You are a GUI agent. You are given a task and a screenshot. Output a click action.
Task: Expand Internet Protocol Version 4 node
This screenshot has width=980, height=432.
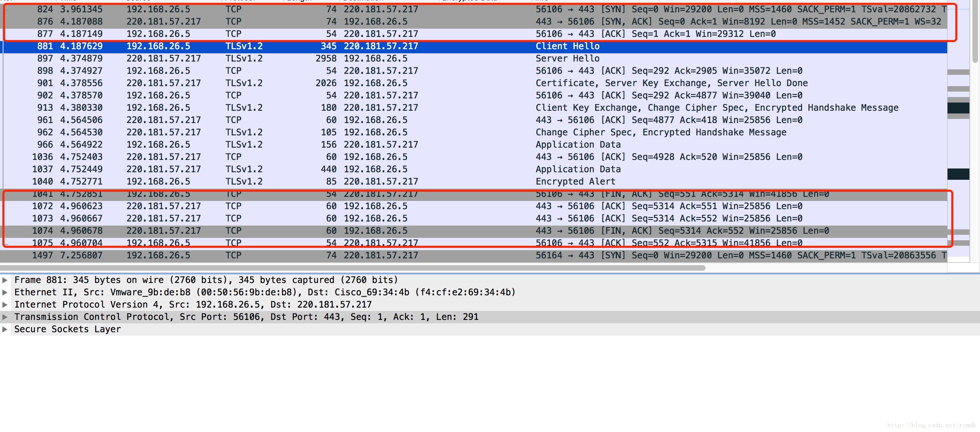(x=5, y=305)
